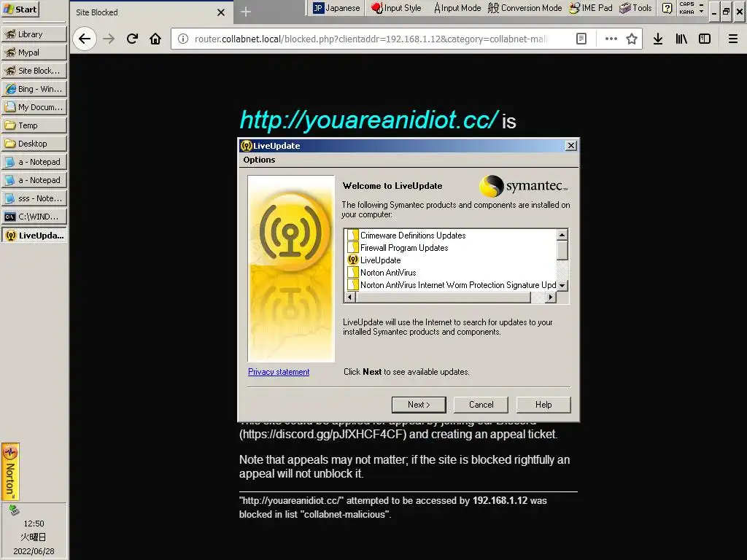
Task: Open Temp folder taskbar window
Action: click(x=34, y=125)
